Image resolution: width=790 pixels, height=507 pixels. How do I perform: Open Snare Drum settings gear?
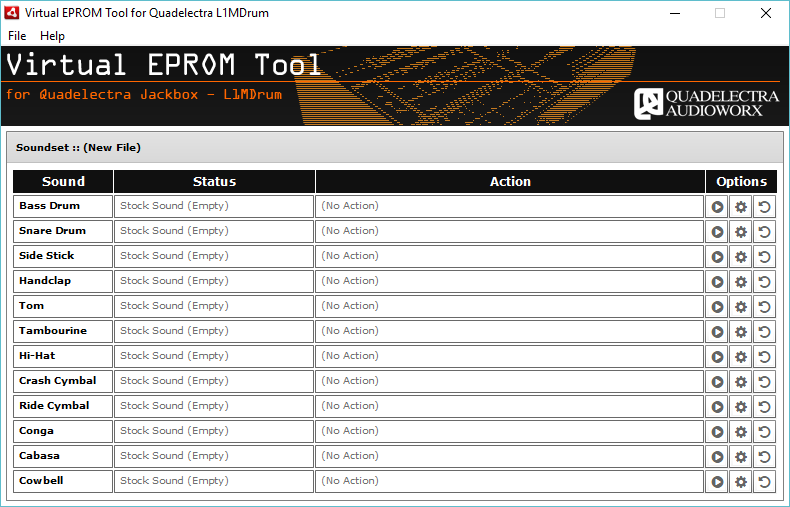point(741,232)
